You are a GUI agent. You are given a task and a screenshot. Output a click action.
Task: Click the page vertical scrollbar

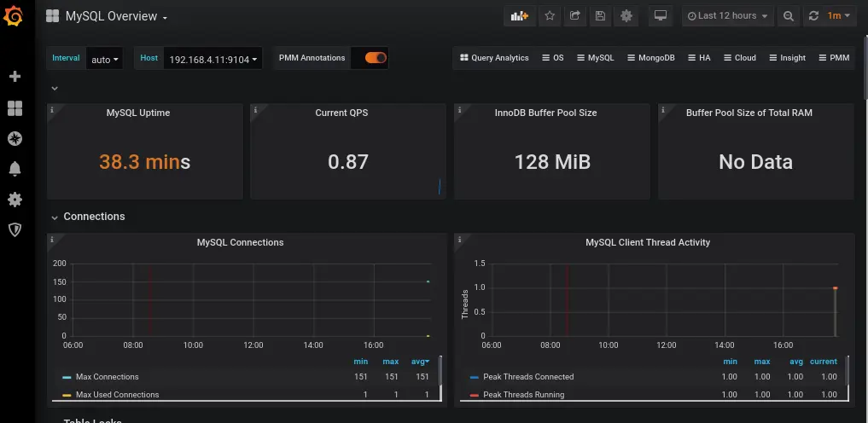point(865,67)
